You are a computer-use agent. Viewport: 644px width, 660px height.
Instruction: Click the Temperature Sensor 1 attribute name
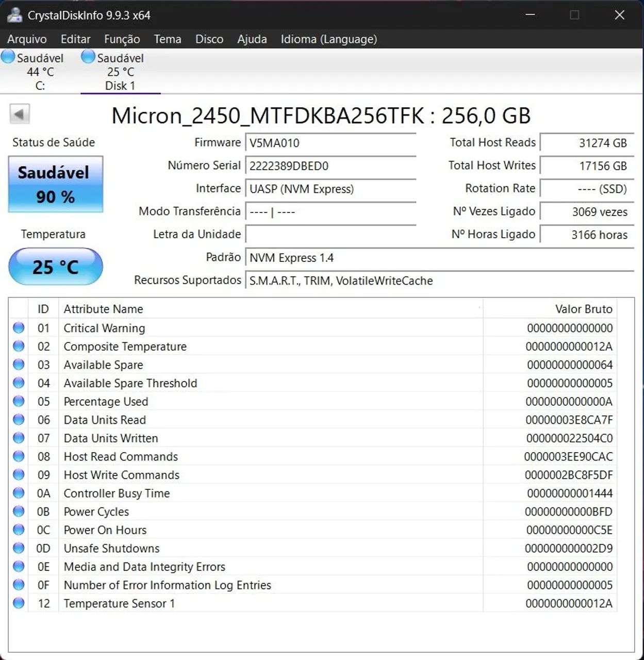tap(119, 603)
